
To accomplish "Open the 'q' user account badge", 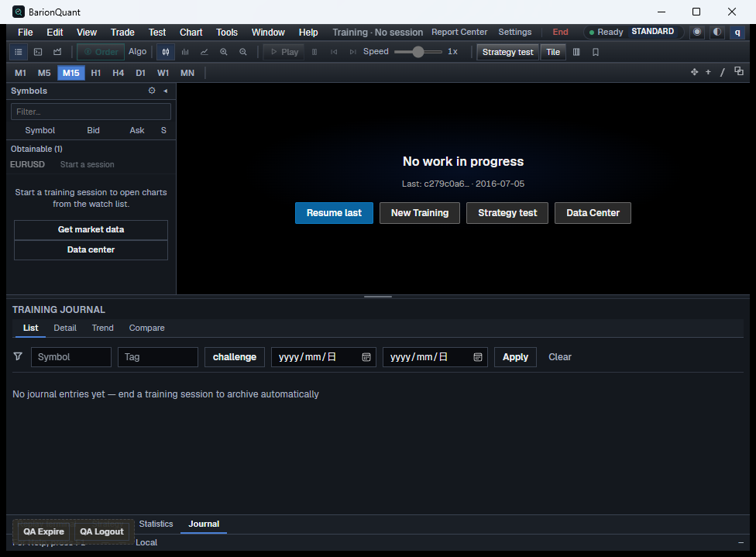I will [x=737, y=33].
